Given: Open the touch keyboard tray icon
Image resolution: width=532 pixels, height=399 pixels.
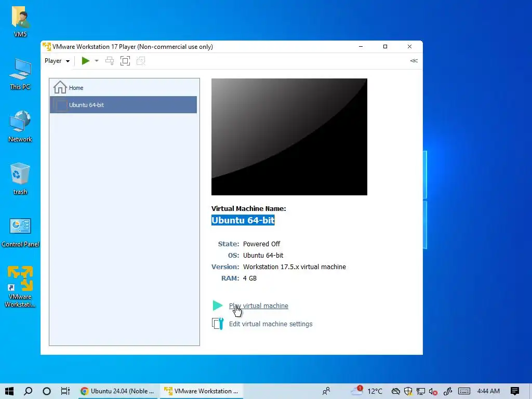Looking at the screenshot, I should pyautogui.click(x=464, y=391).
